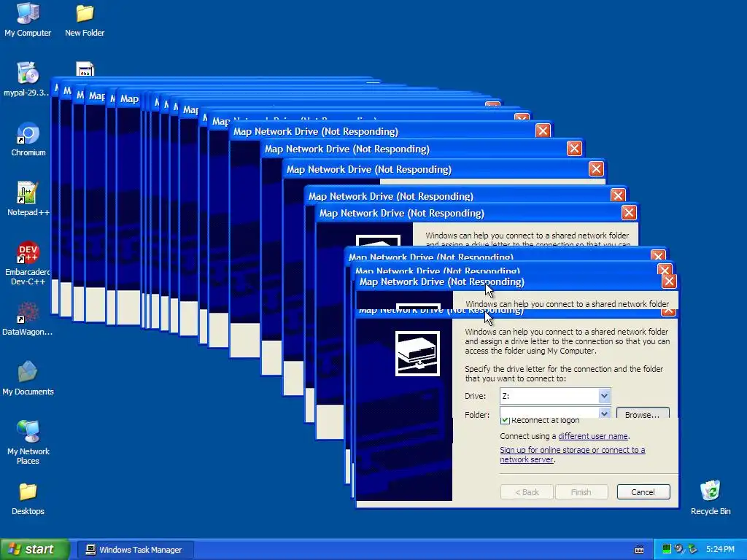747x560 pixels.
Task: Click the volume speaker tray icon
Action: 679,549
